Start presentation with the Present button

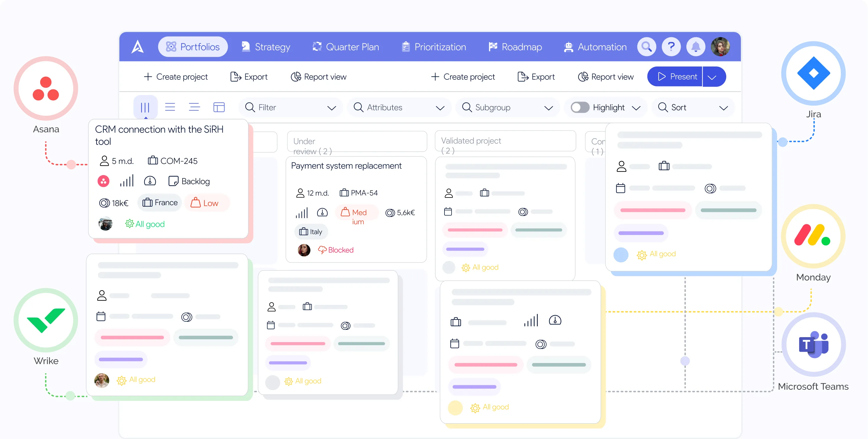tap(675, 76)
